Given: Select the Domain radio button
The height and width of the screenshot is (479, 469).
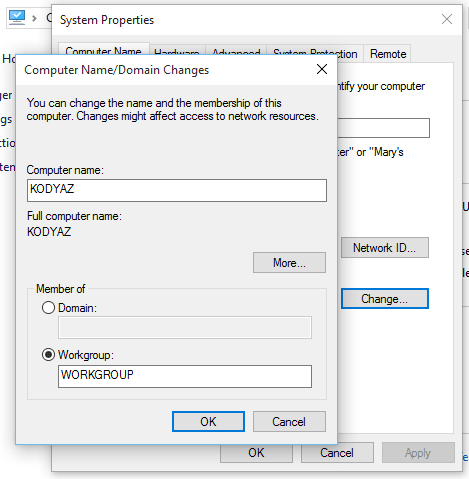Looking at the screenshot, I should coord(48,307).
